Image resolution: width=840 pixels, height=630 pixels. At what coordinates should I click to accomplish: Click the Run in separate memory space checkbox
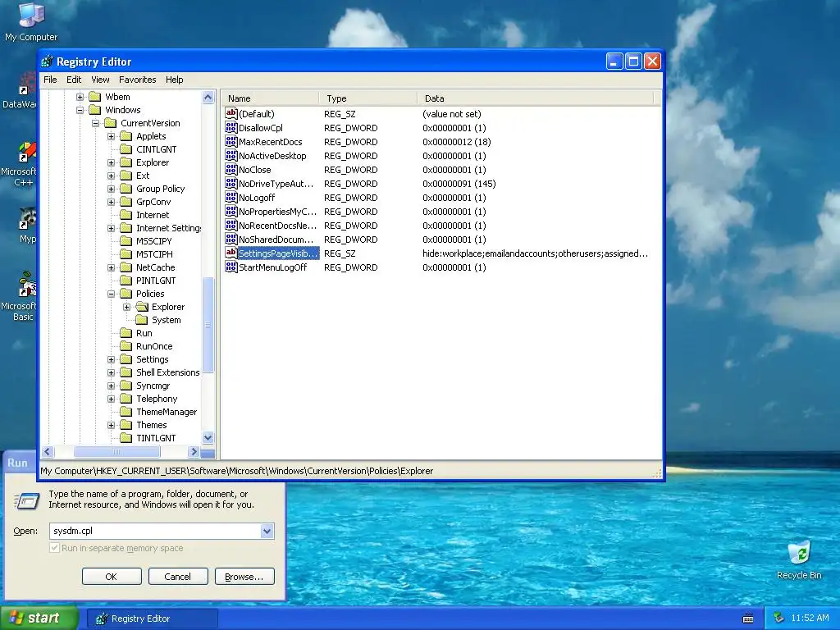click(x=54, y=547)
